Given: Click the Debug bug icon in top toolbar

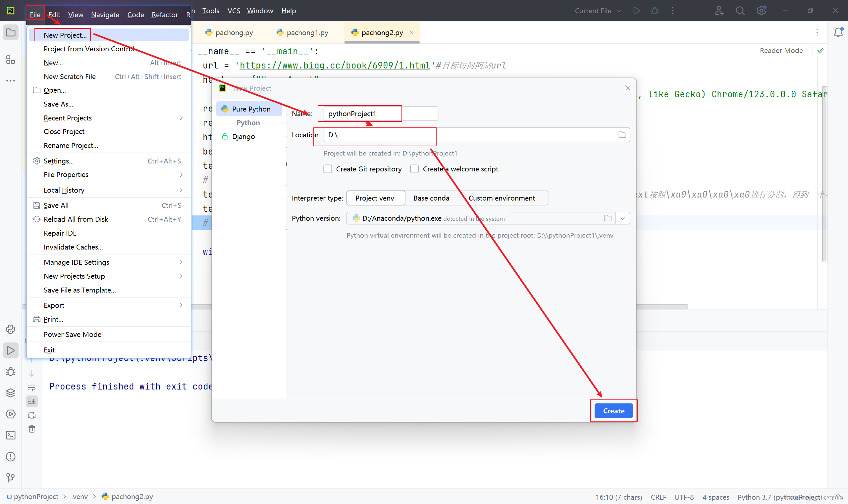Looking at the screenshot, I should pyautogui.click(x=655, y=11).
